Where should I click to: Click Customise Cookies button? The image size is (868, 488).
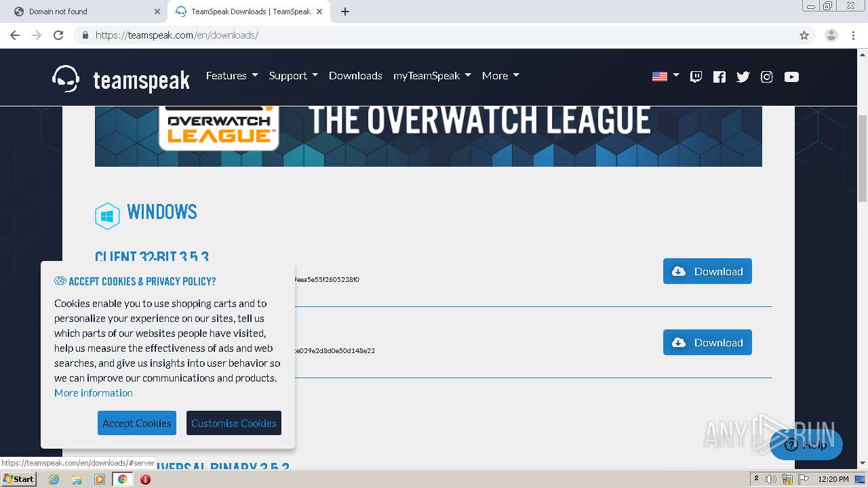point(234,423)
